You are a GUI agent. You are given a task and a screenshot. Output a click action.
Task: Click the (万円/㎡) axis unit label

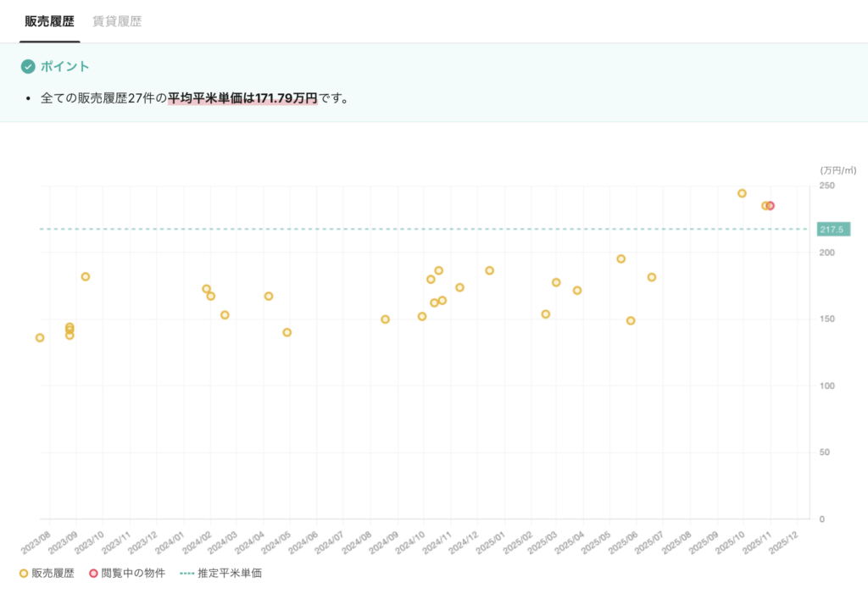tap(835, 171)
